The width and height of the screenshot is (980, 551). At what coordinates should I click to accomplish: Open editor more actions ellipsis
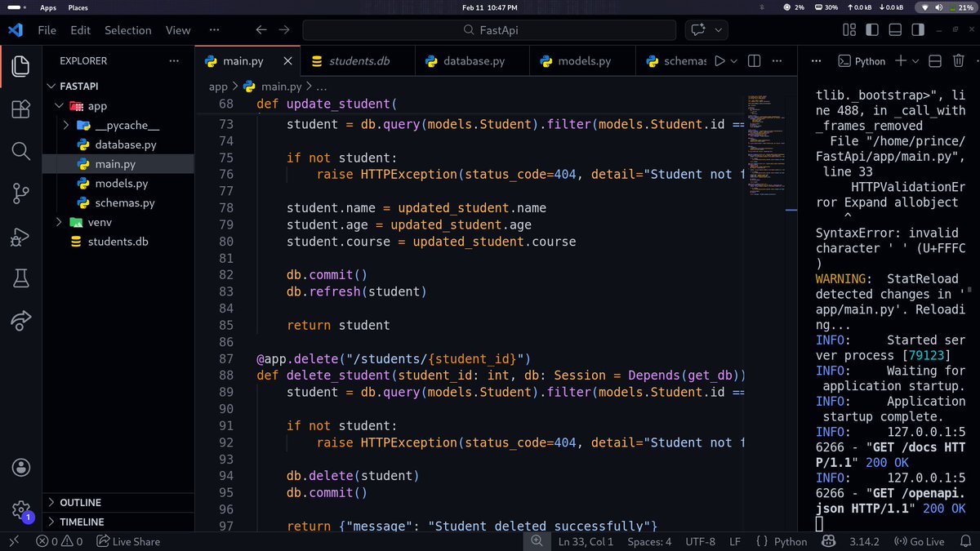[x=777, y=61]
